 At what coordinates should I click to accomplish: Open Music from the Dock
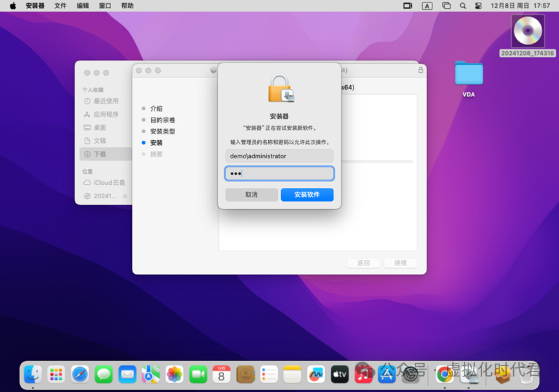363,374
